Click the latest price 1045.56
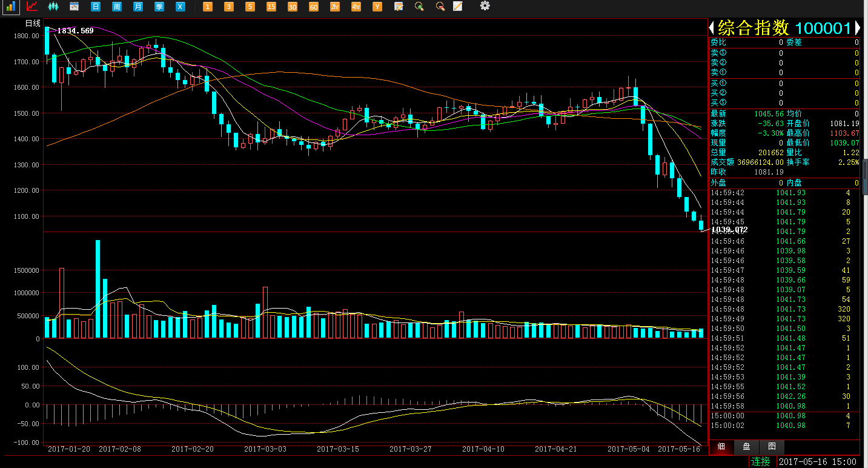This screenshot has width=868, height=468. (769, 113)
